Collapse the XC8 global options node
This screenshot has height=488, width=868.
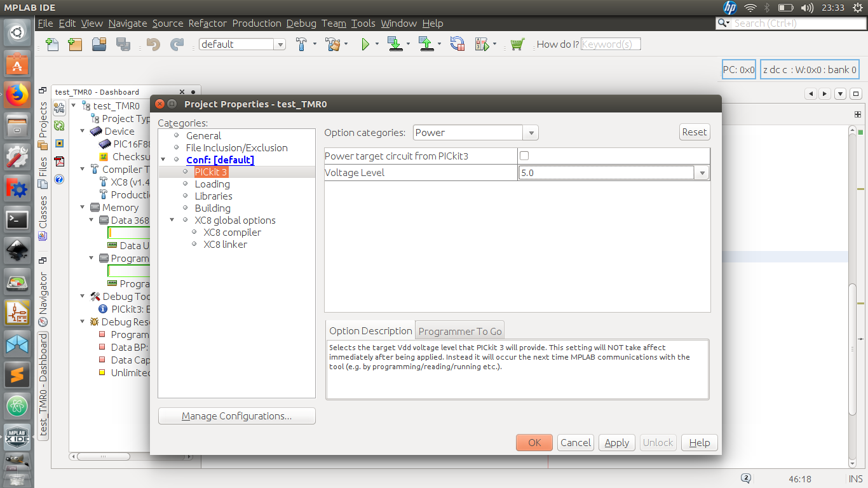point(172,220)
